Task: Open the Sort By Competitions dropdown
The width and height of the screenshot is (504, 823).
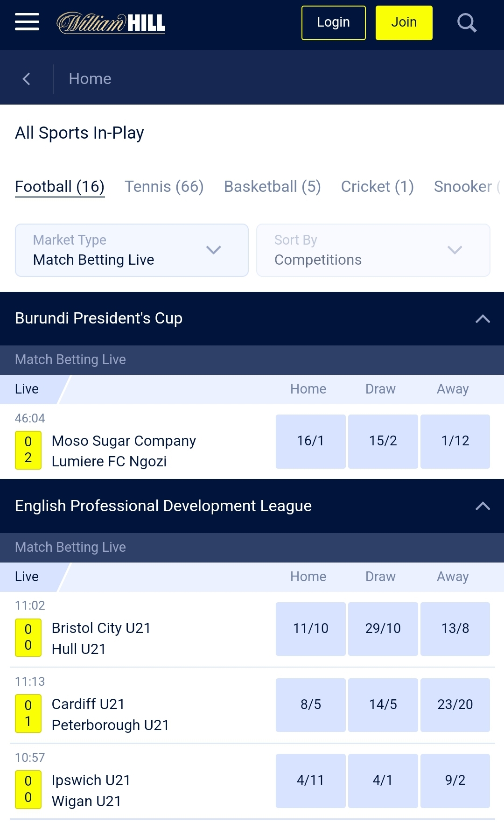Action: click(x=372, y=250)
